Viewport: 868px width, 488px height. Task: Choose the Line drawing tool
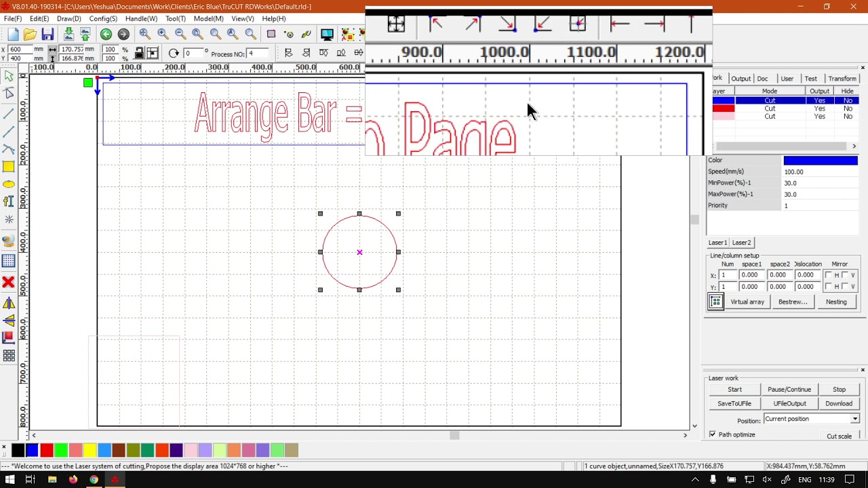[x=9, y=113]
